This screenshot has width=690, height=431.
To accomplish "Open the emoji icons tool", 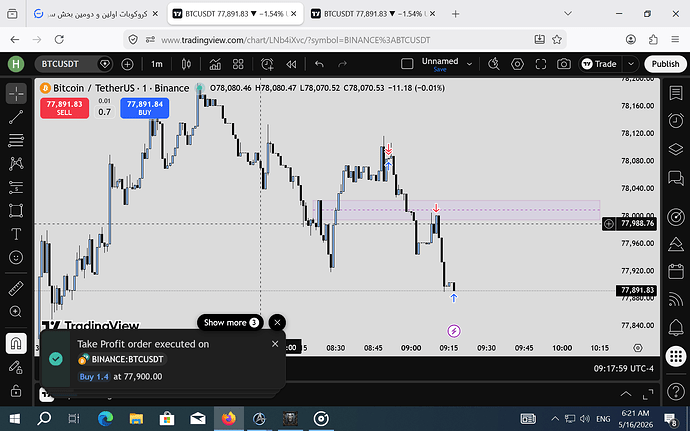I will click(16, 257).
